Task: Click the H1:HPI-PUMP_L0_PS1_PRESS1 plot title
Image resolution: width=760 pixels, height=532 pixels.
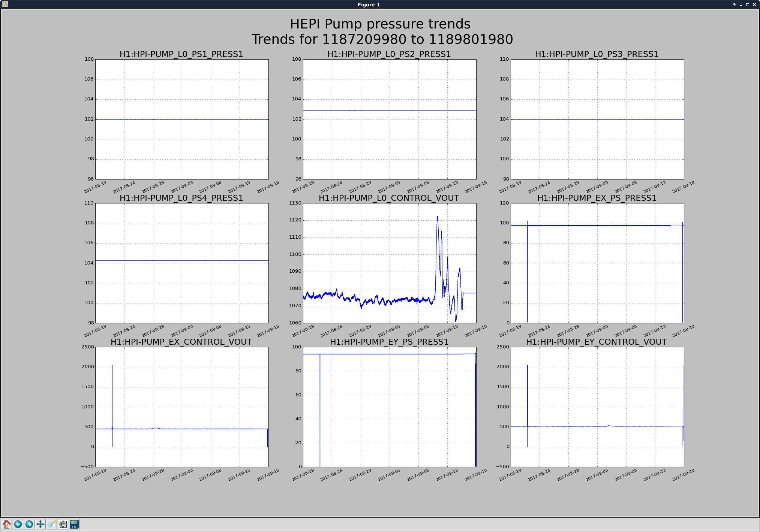Action: 181,54
